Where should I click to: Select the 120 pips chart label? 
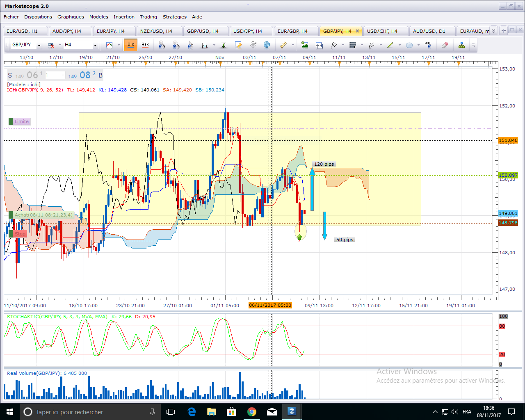[x=324, y=164]
